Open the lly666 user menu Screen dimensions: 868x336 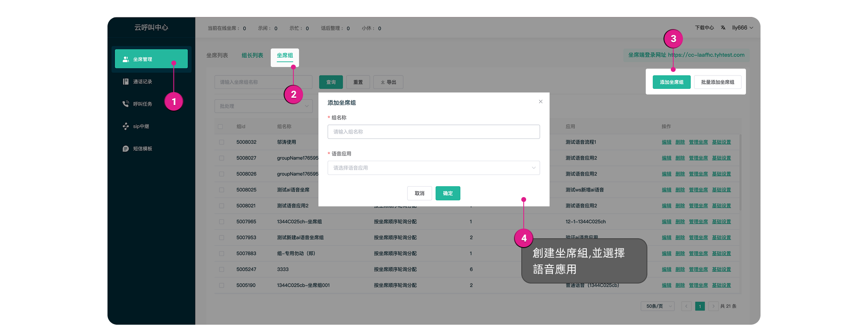[742, 28]
